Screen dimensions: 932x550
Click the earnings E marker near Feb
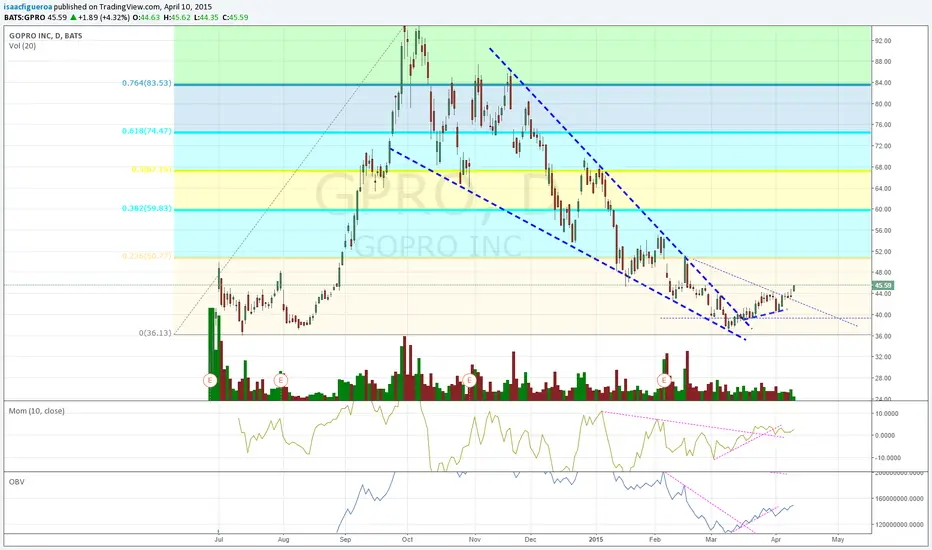click(x=663, y=379)
